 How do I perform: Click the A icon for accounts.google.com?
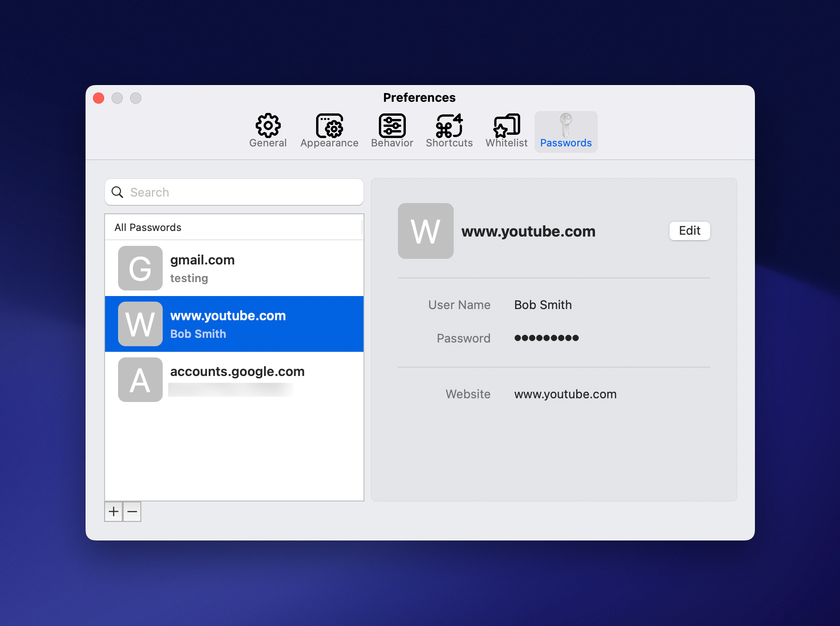pyautogui.click(x=140, y=380)
